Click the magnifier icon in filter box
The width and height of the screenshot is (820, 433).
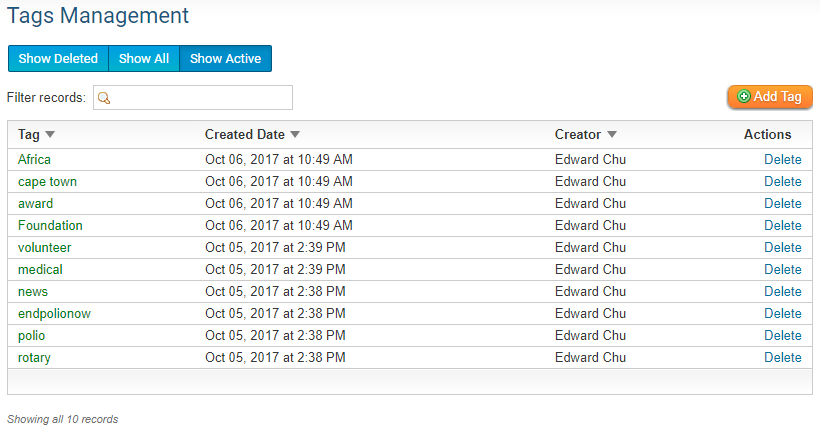coord(103,98)
